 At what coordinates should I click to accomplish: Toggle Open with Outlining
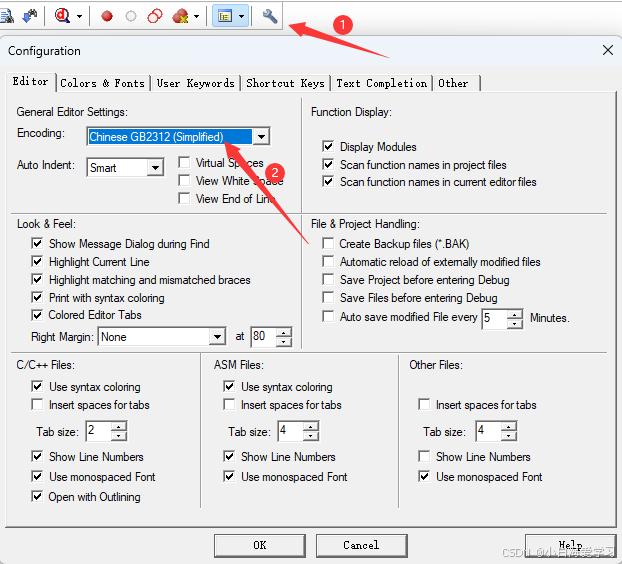pos(37,496)
